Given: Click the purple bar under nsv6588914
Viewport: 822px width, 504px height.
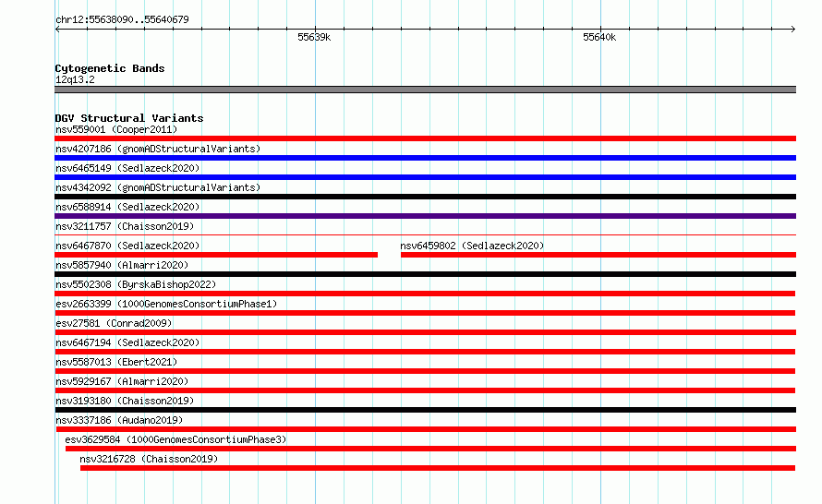Looking at the screenshot, I should tap(425, 216).
